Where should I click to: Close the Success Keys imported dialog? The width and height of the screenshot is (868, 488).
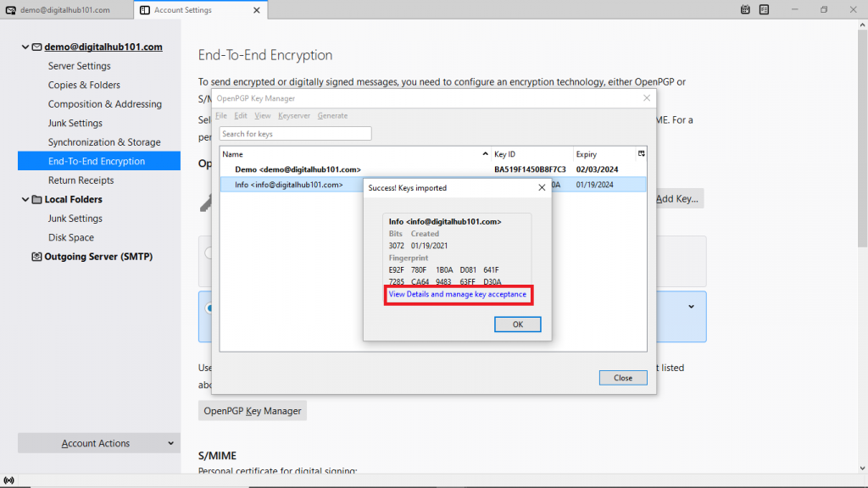point(542,187)
